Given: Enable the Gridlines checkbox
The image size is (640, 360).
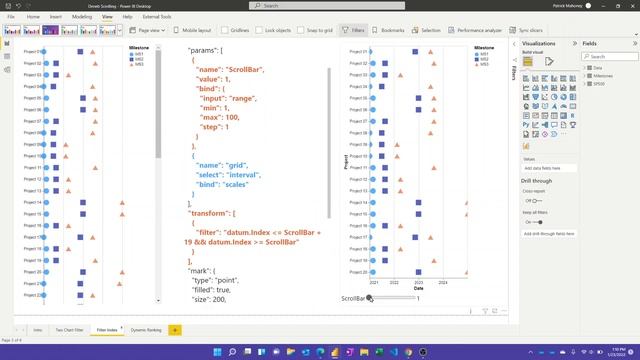Looking at the screenshot, I should click(x=224, y=30).
